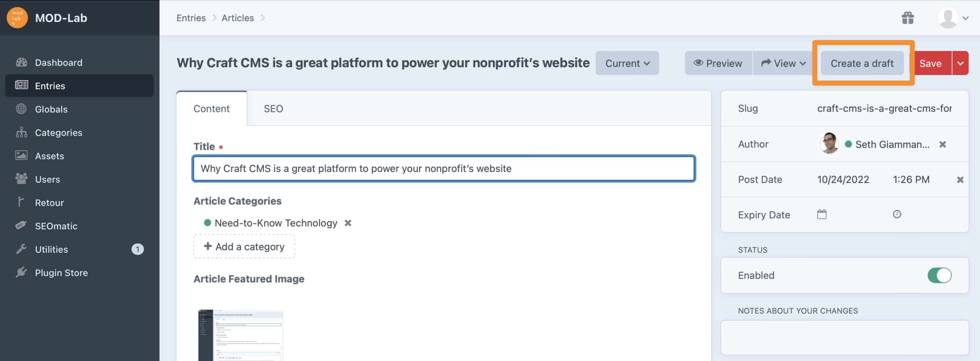The image size is (980, 361).
Task: Click the Users group icon
Action: click(x=21, y=178)
